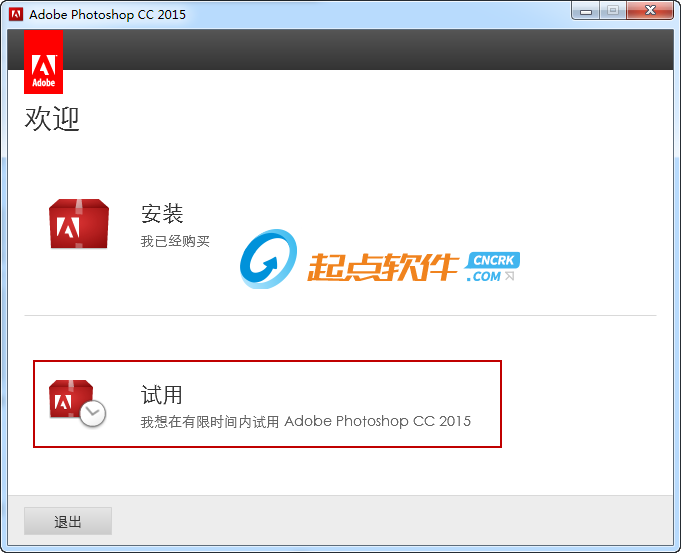The height and width of the screenshot is (553, 681).
Task: Click the disabled maximize window button
Action: pyautogui.click(x=613, y=10)
